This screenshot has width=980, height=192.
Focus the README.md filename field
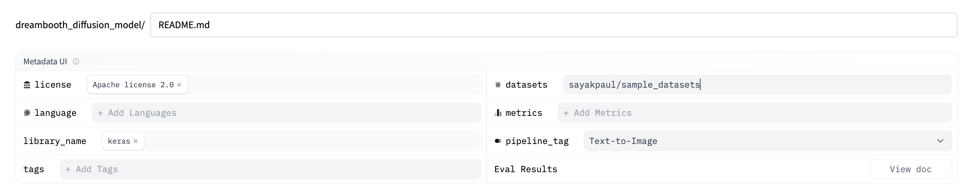point(553,25)
